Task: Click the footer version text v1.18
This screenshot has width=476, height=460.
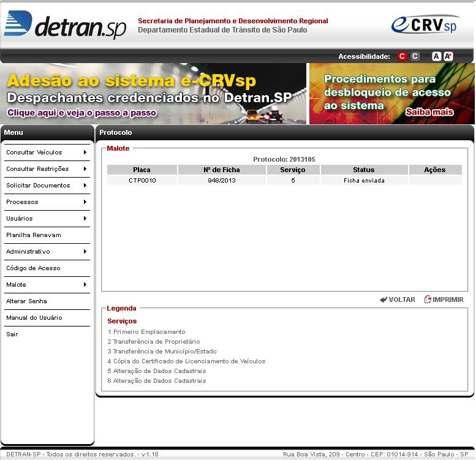Action: click(149, 454)
